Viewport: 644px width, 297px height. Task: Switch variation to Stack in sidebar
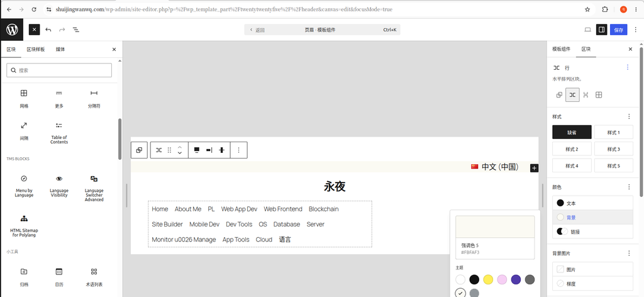pyautogui.click(x=586, y=95)
